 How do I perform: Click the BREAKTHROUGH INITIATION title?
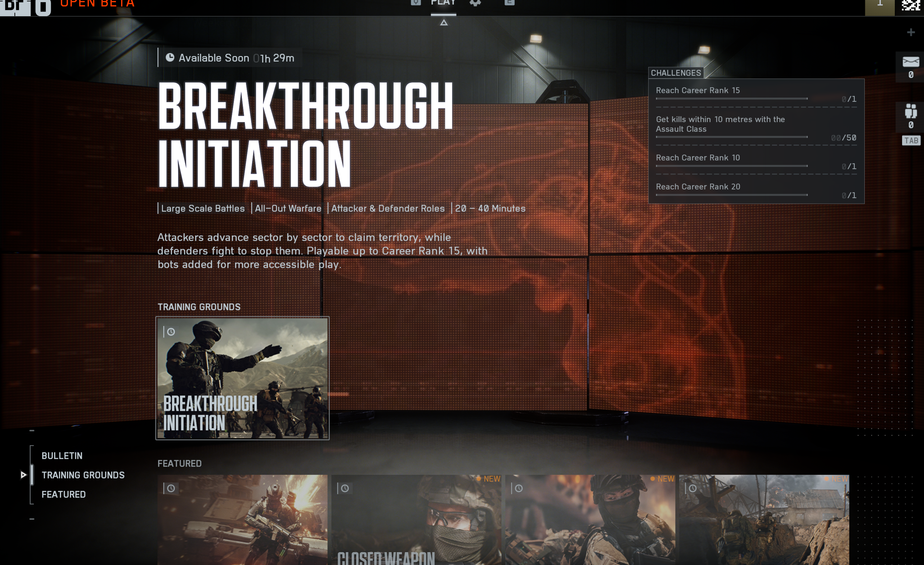point(305,134)
